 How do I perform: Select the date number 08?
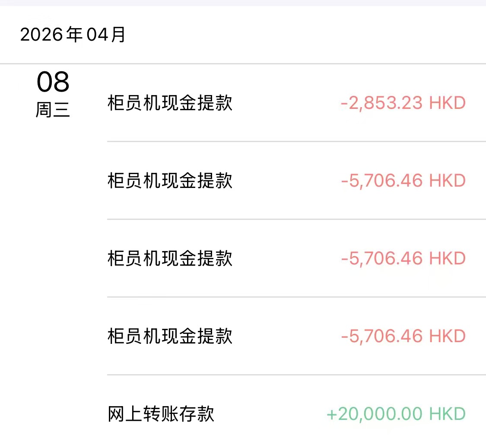point(53,82)
